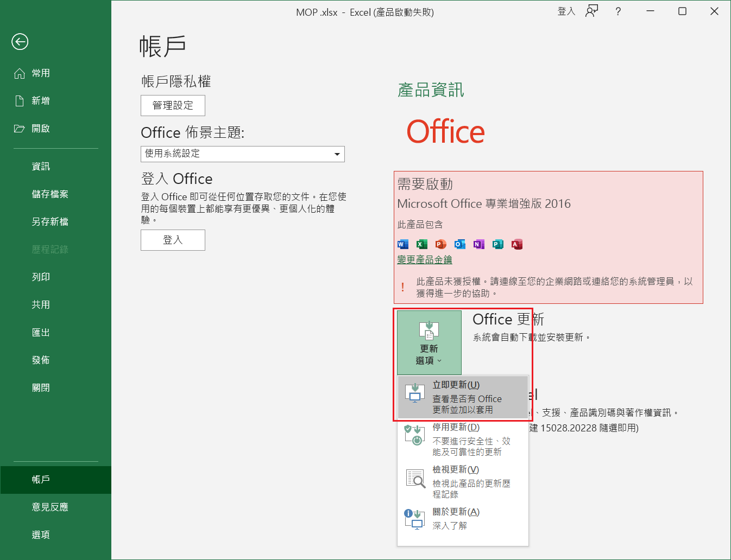Click the red exclamation warning icon

click(402, 287)
